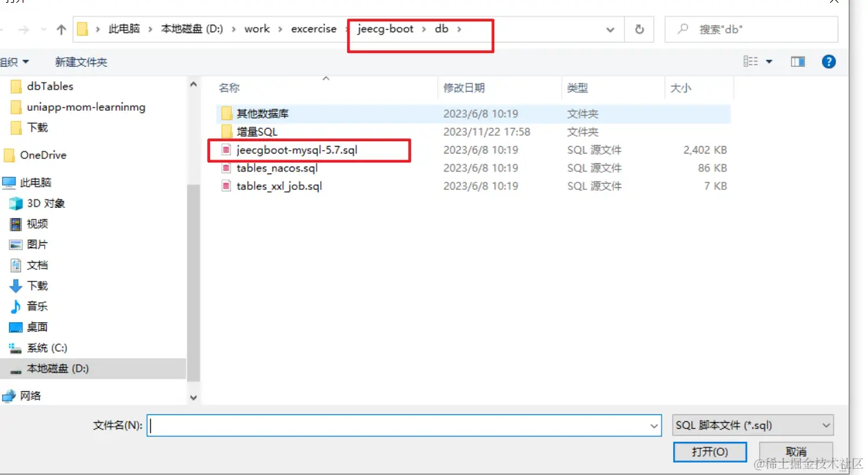The image size is (868, 475).
Task: Click the 组织 menu dropdown
Action: [x=15, y=62]
